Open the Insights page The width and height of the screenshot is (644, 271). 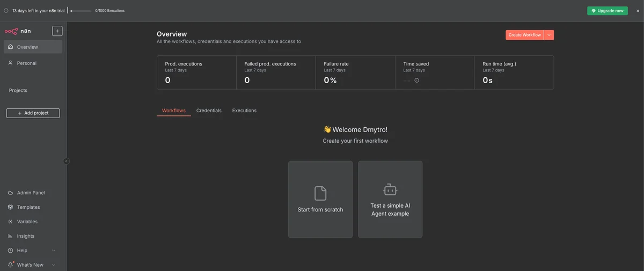click(x=33, y=236)
